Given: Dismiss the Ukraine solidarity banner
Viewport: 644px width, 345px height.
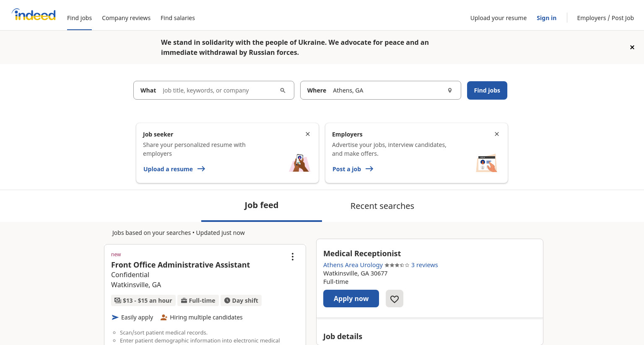Looking at the screenshot, I should point(632,47).
